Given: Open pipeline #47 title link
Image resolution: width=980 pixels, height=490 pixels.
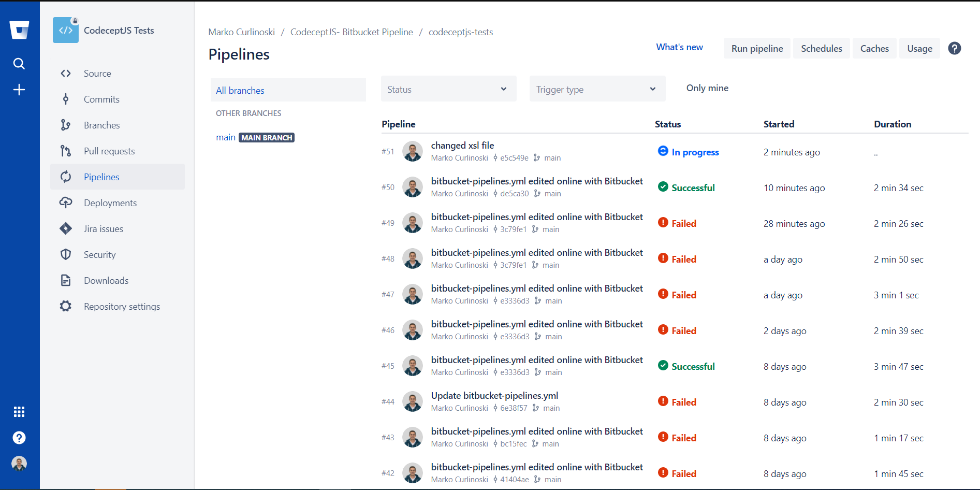Looking at the screenshot, I should pos(537,289).
